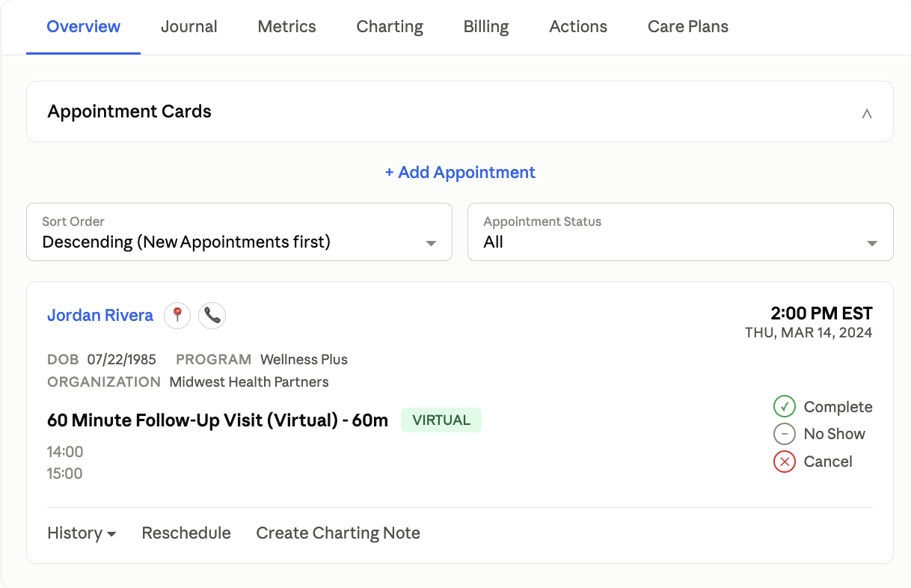The width and height of the screenshot is (911, 588).
Task: Click the Add Appointment link
Action: pyautogui.click(x=460, y=173)
